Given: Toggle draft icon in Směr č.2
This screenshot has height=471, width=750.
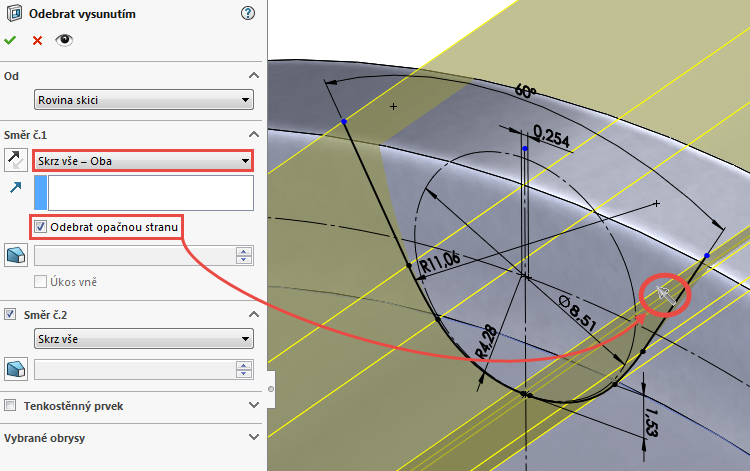Looking at the screenshot, I should (x=16, y=369).
